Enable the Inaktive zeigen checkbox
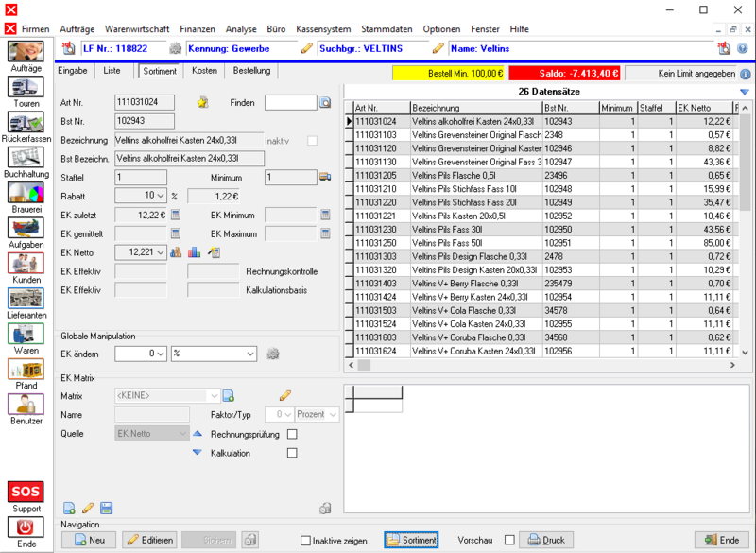 (x=305, y=541)
